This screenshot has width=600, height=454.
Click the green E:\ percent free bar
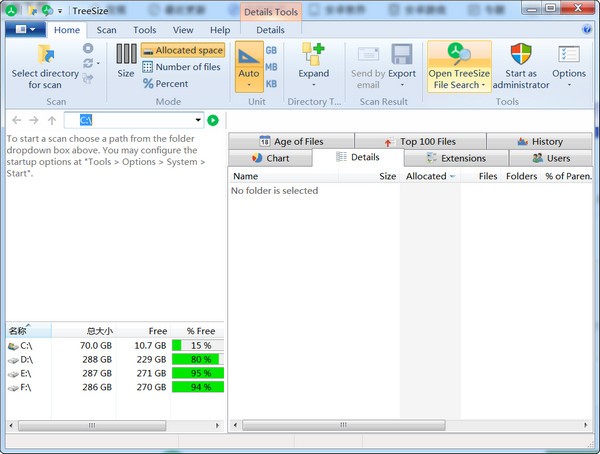pyautogui.click(x=198, y=373)
